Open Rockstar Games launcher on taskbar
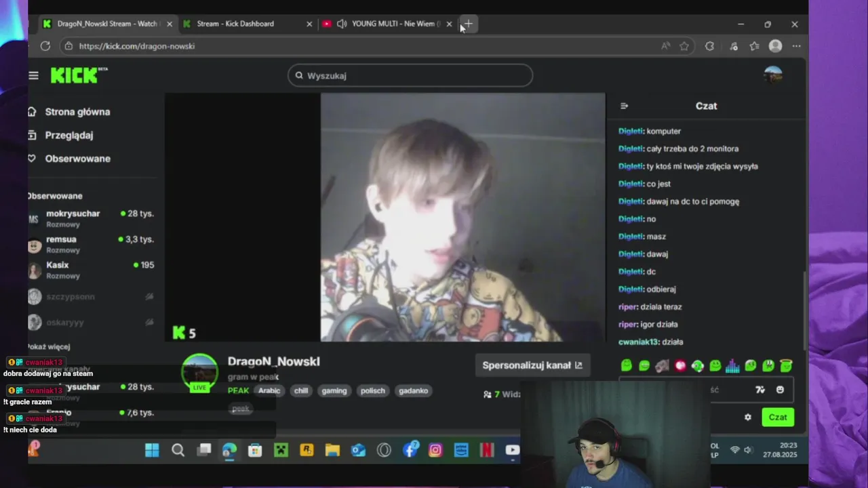 pyautogui.click(x=307, y=450)
